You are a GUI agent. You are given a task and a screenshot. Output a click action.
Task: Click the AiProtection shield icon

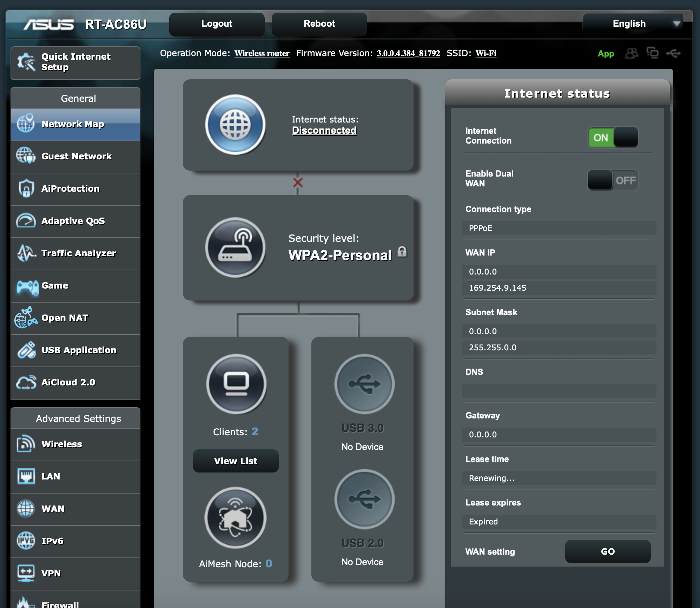[26, 188]
